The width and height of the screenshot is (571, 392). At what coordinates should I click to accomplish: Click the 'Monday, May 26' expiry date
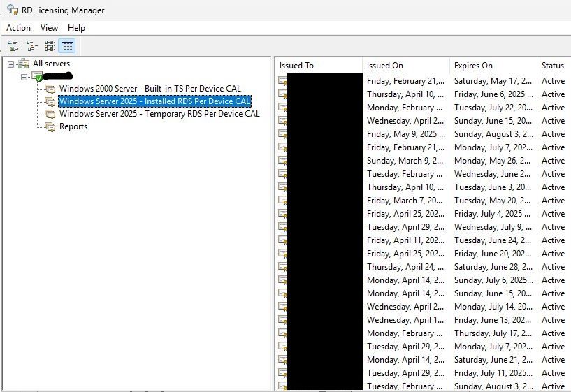tap(492, 161)
